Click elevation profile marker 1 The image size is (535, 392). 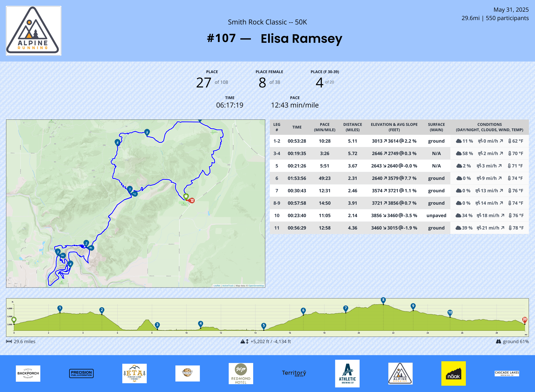(x=60, y=308)
